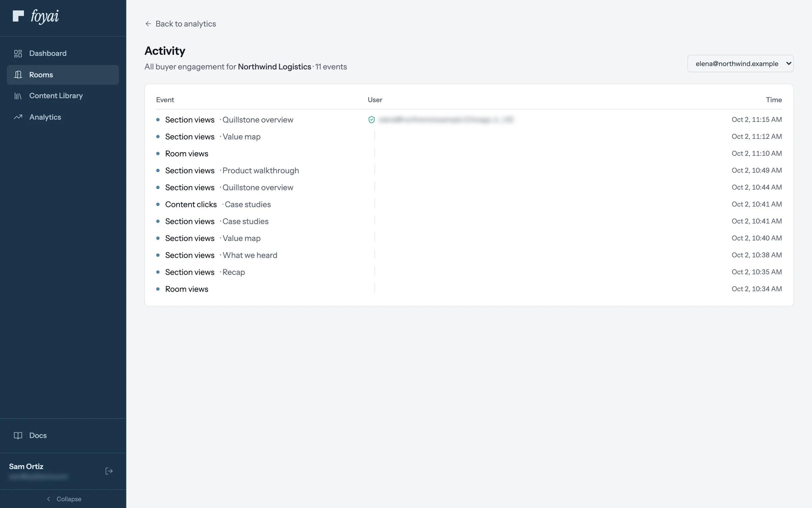Select the Room views event at 11:10 AM
This screenshot has width=812, height=508.
coord(469,153)
